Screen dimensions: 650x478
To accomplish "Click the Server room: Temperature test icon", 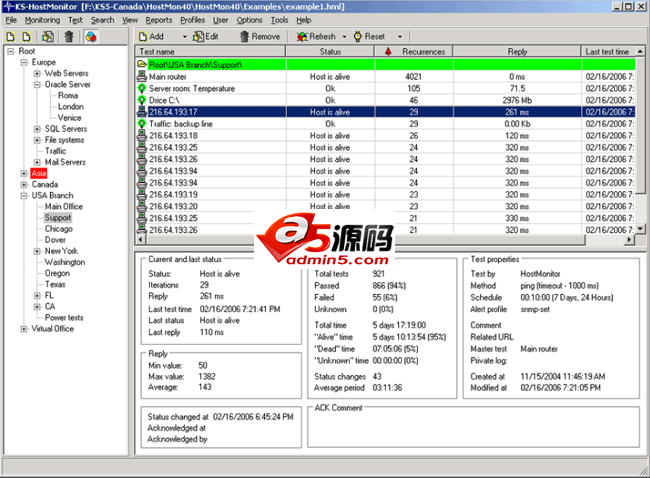I will (142, 88).
